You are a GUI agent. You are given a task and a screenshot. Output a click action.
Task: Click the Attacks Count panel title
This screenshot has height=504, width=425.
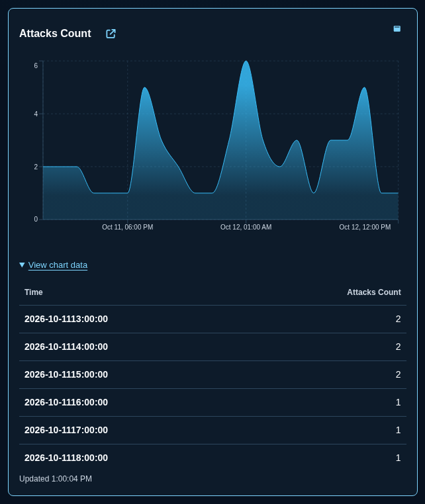click(x=55, y=34)
